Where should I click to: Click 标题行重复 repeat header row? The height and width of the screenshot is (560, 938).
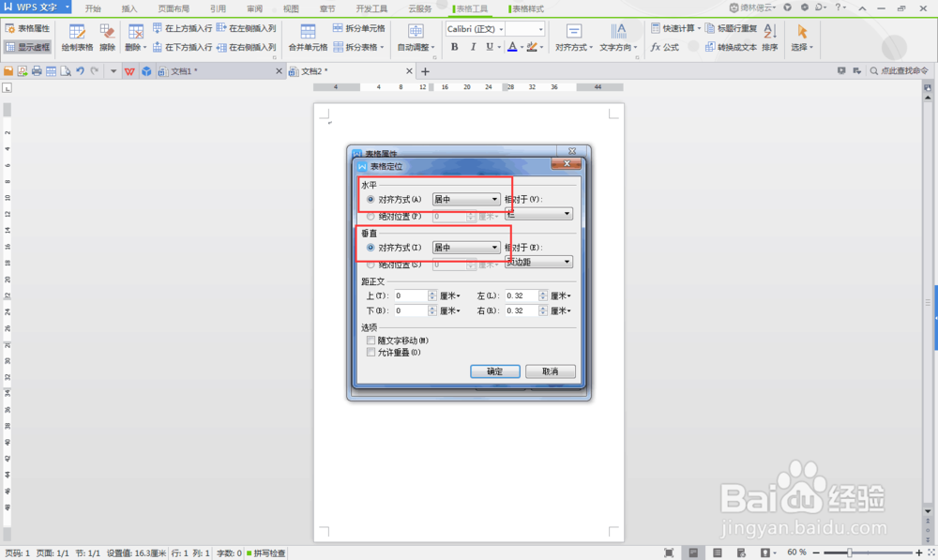[731, 28]
